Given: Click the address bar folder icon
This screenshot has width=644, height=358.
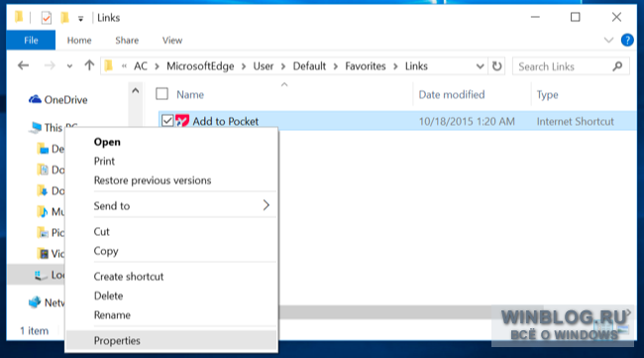Looking at the screenshot, I should [108, 65].
